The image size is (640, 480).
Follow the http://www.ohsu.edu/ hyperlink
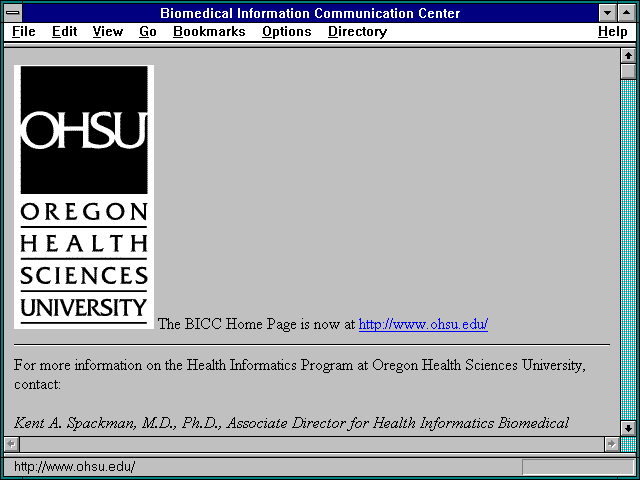coord(423,324)
